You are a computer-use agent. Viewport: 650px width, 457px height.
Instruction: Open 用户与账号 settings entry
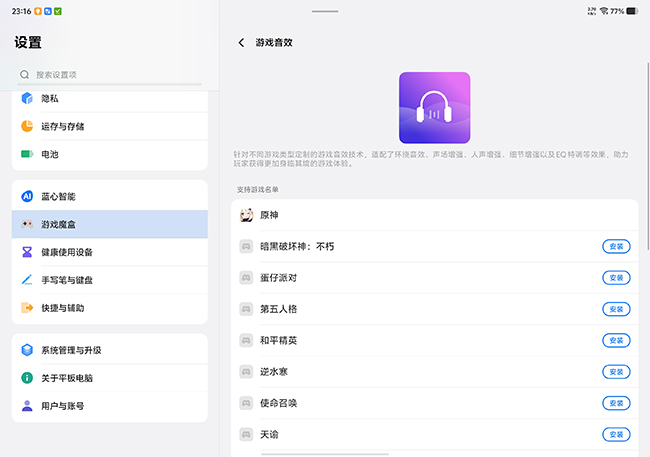[x=110, y=406]
